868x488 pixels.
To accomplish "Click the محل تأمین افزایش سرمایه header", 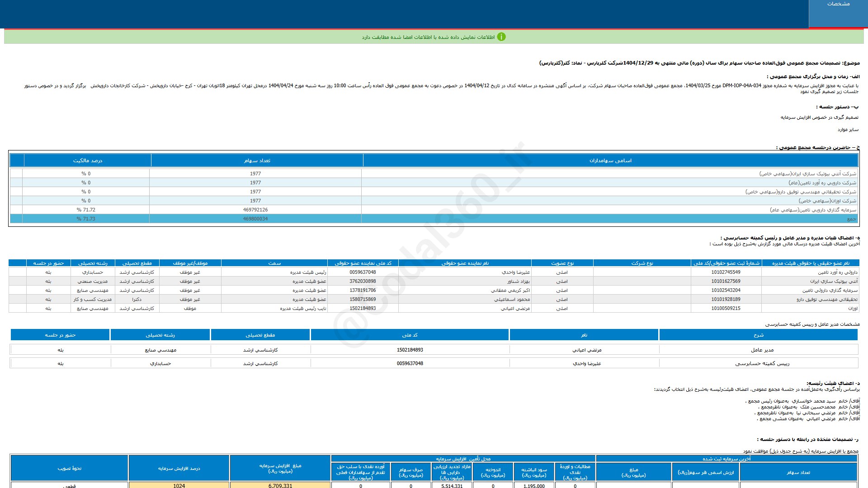I will 463,459.
